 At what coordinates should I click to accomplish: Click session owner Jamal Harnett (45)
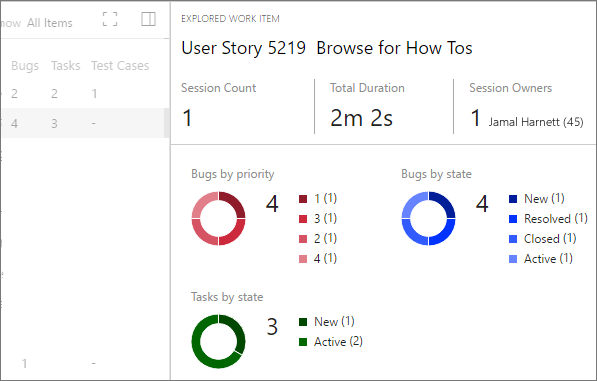pos(536,122)
